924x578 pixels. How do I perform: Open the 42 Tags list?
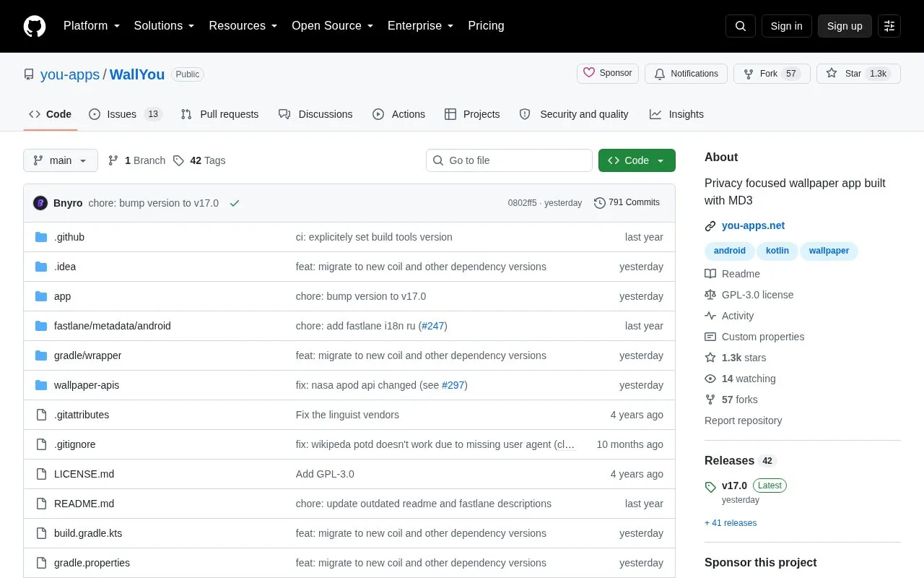tap(199, 160)
